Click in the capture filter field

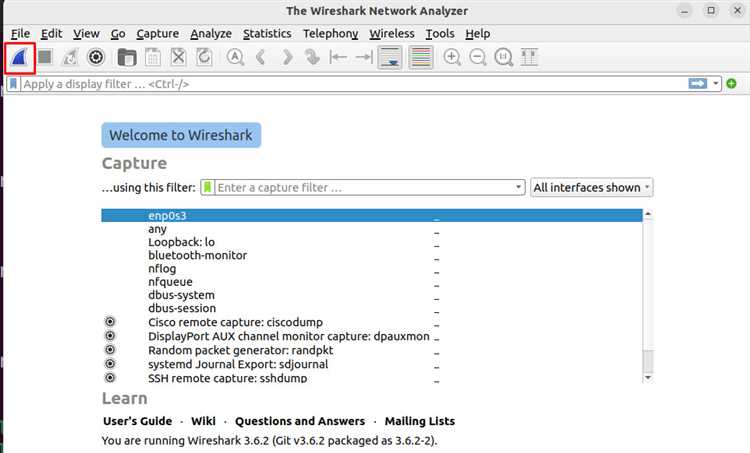[364, 188]
